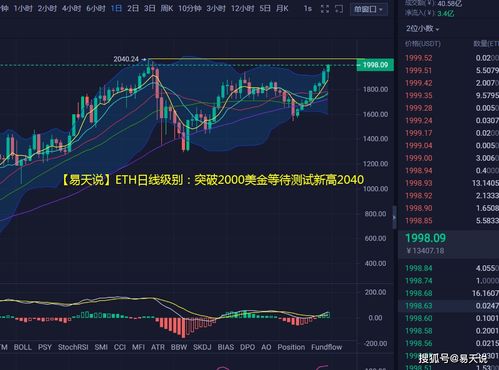
Task: Click the 价格(USDT) column header
Action: click(423, 44)
